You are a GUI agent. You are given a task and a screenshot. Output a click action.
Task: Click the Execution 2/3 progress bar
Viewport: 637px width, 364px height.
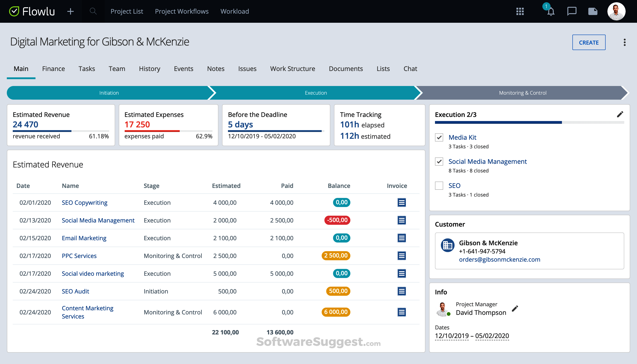529,122
